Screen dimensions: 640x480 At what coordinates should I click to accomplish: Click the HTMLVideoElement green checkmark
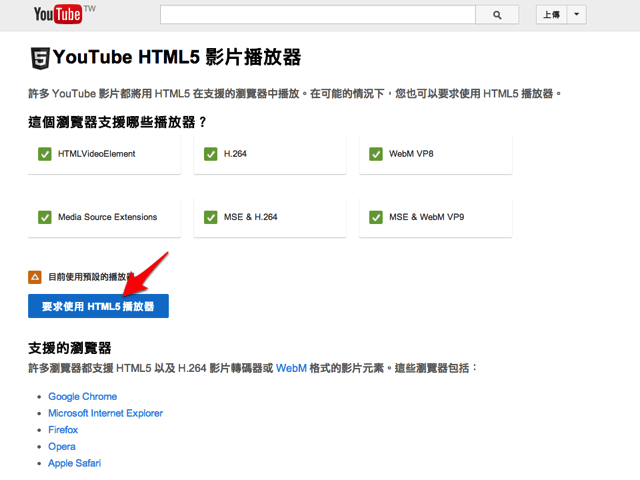pos(44,154)
